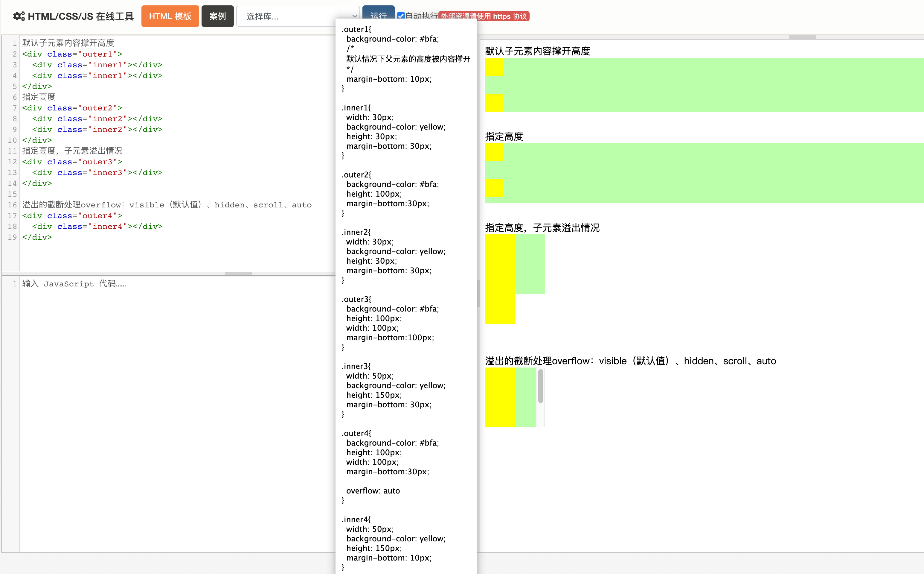Click the tall yellow box in third preview
The width and height of the screenshot is (924, 574).
coord(500,279)
